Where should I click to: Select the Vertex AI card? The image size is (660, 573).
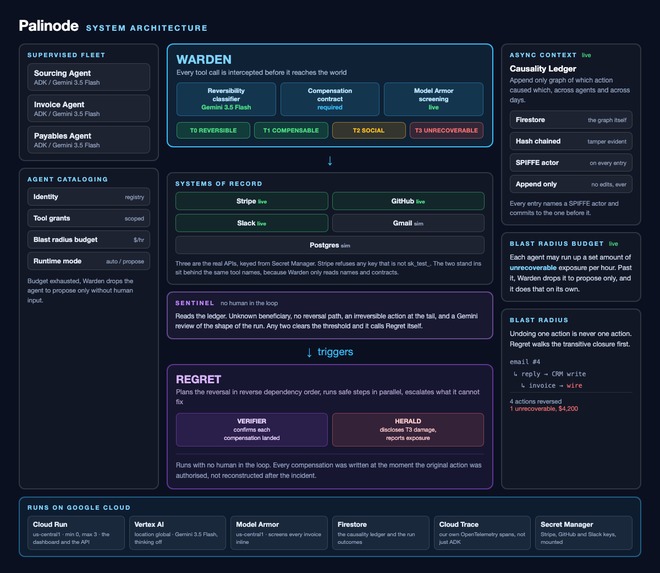[177, 533]
